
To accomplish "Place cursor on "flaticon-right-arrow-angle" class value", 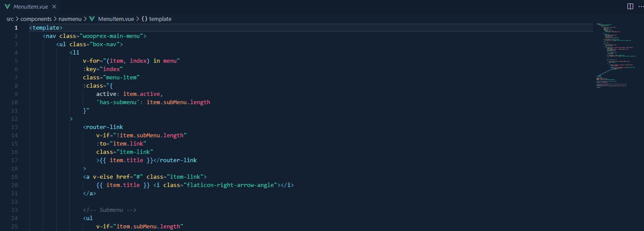I will [x=232, y=185].
